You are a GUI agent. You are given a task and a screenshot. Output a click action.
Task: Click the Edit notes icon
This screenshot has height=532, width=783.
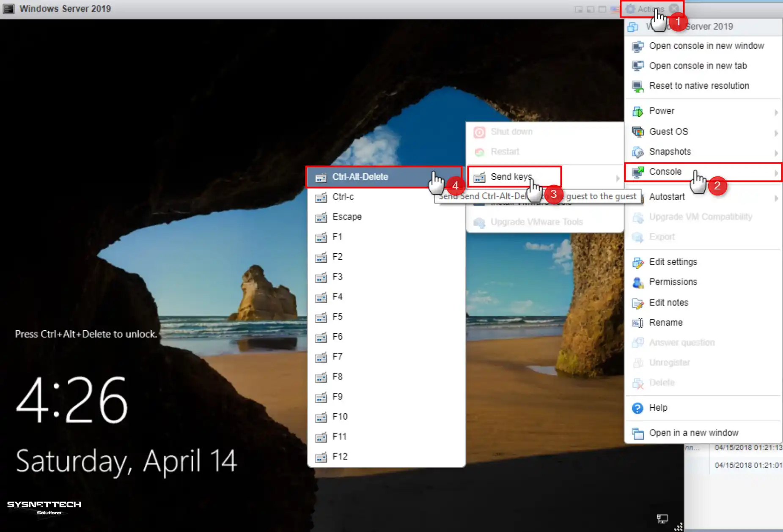tap(637, 303)
